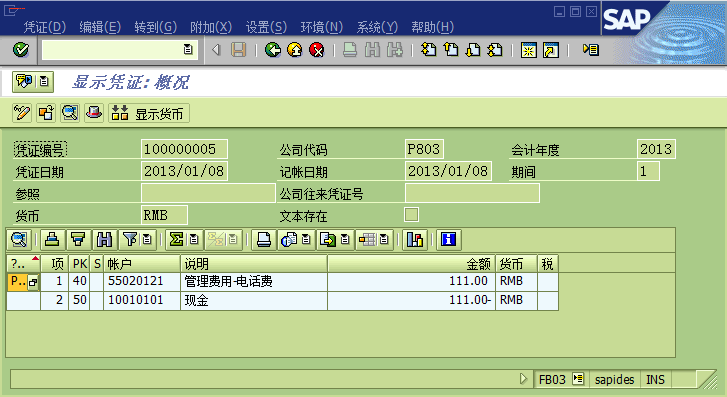This screenshot has width=727, height=397.
Task: Open the system info selector icon beside FB03
Action: pos(578,379)
